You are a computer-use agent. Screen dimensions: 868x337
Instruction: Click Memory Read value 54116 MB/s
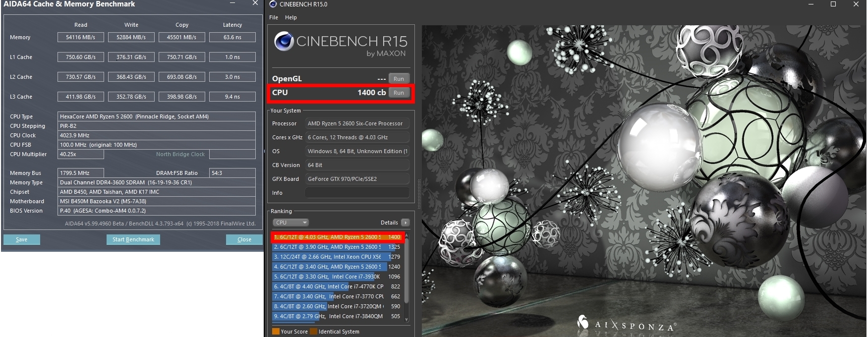[x=81, y=37]
